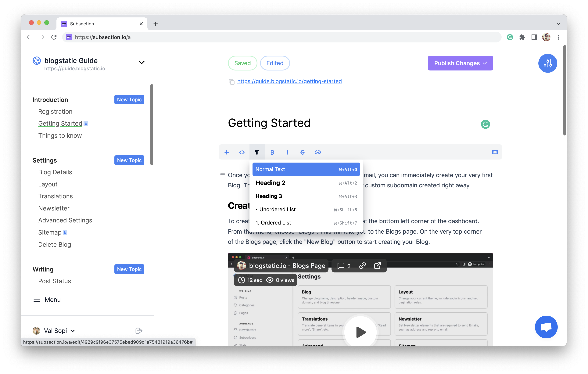Click the display options icon top right
Screen dimensions: 588x374
(x=548, y=63)
